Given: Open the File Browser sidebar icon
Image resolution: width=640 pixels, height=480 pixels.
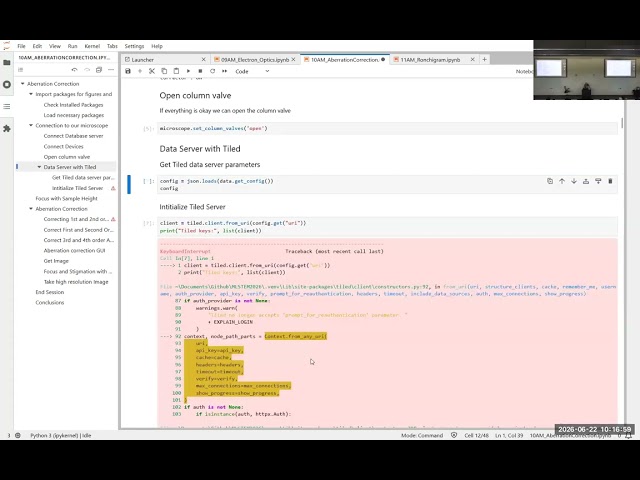Looking at the screenshot, I should pyautogui.click(x=7, y=62).
